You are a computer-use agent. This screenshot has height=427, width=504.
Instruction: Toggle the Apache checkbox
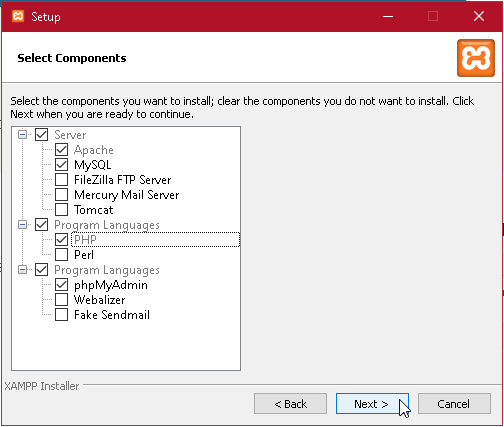coord(62,150)
